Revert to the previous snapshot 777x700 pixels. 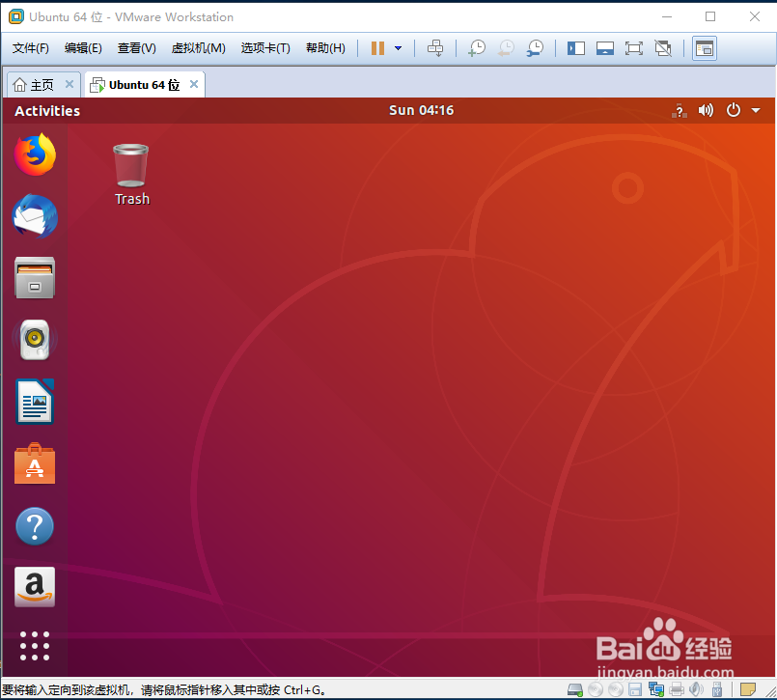(x=506, y=48)
